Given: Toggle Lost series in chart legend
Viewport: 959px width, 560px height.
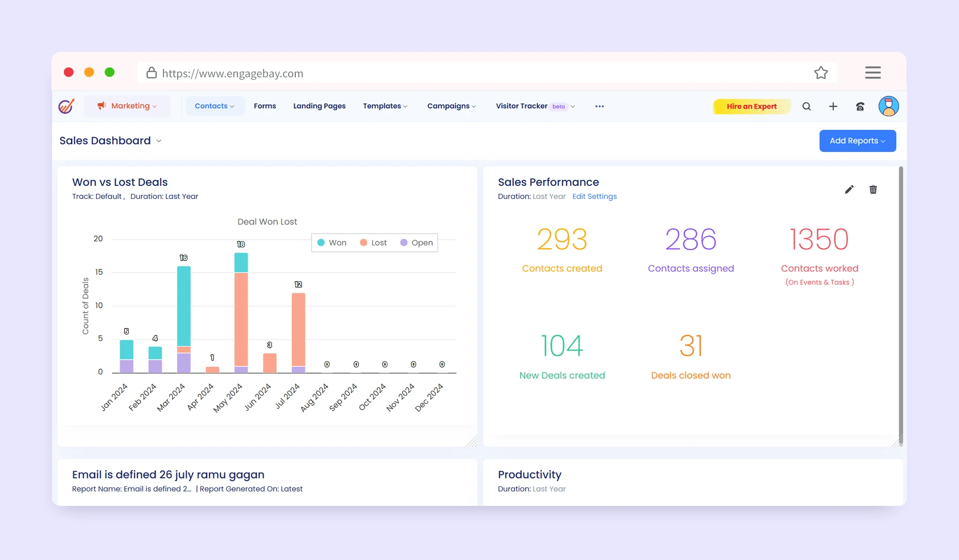Looking at the screenshot, I should click(374, 243).
